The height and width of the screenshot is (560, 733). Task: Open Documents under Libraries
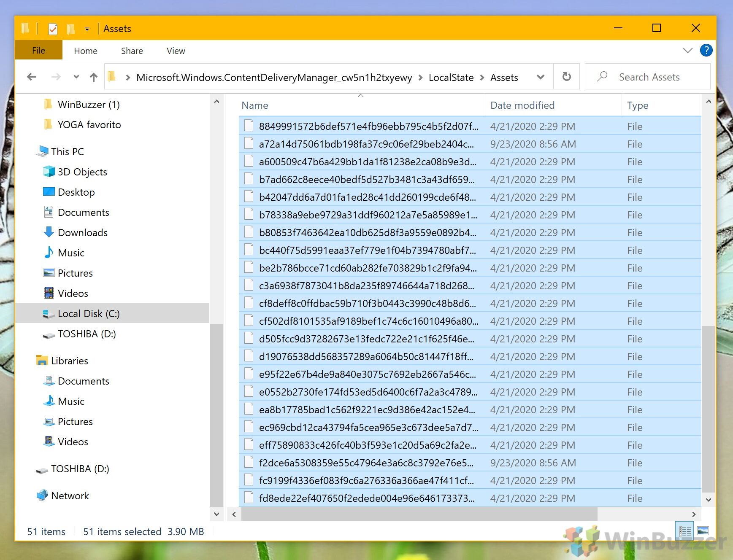83,381
